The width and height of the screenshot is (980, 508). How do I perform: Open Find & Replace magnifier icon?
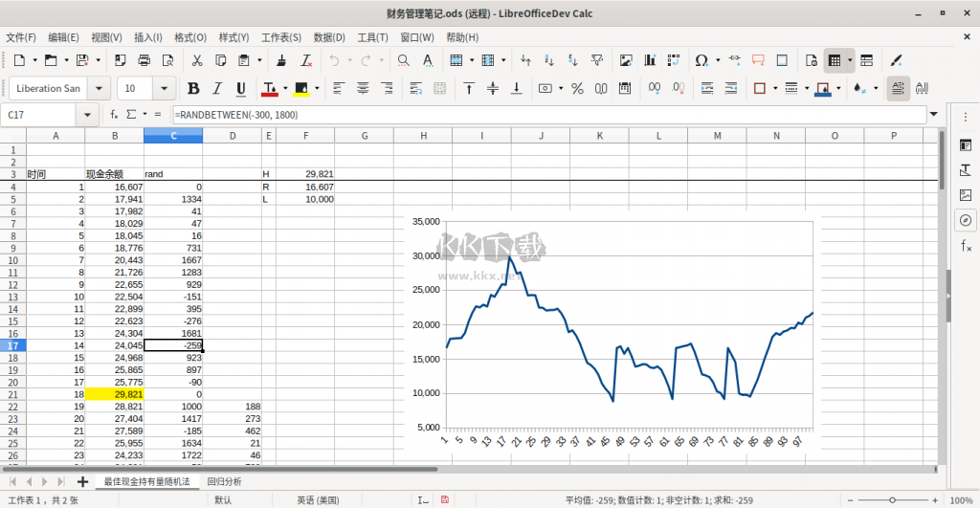403,60
